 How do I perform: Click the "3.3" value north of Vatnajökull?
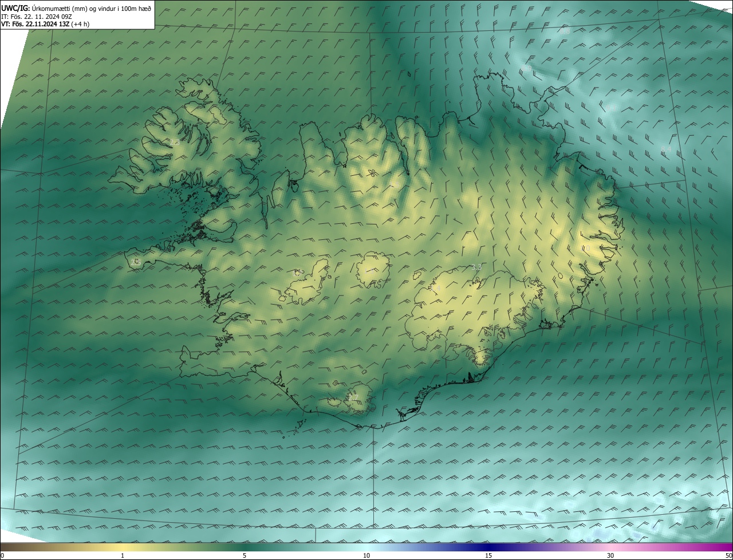pyautogui.click(x=476, y=267)
